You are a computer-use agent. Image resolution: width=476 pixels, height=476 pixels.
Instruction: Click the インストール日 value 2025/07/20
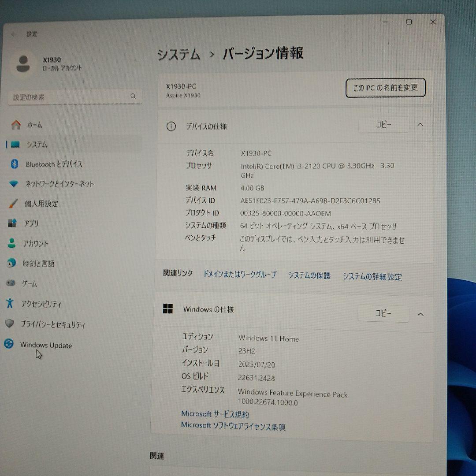(x=257, y=364)
